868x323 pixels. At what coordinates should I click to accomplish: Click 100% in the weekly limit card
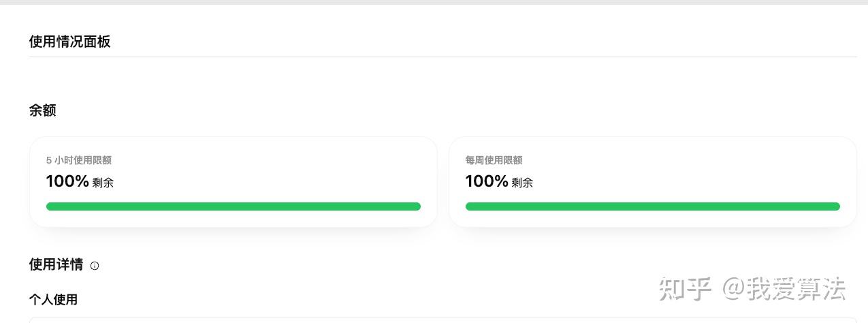(487, 181)
